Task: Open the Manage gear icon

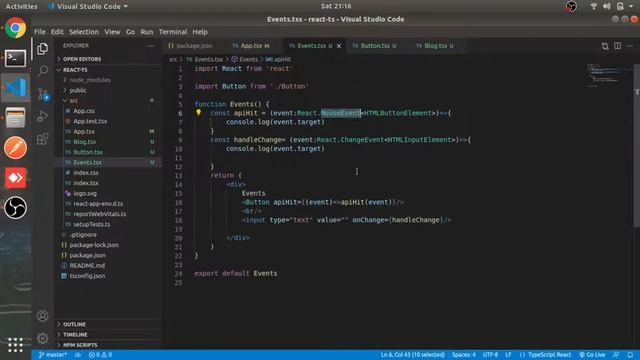Action: [x=42, y=338]
